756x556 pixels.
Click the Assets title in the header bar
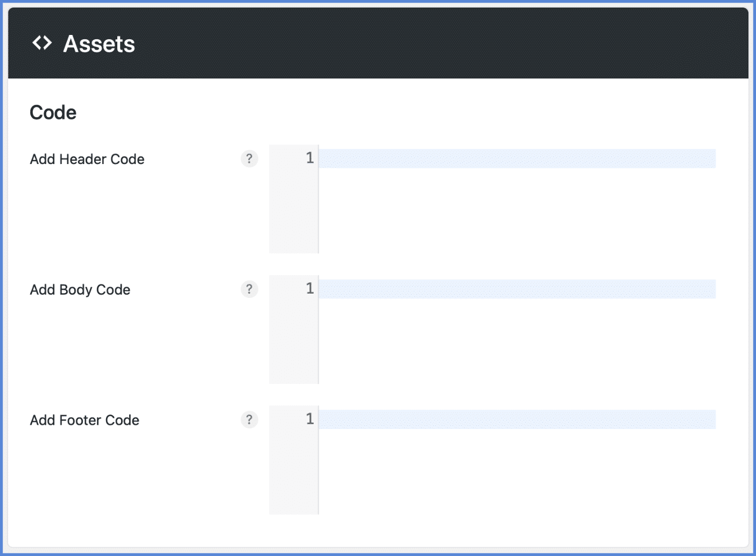pyautogui.click(x=99, y=44)
